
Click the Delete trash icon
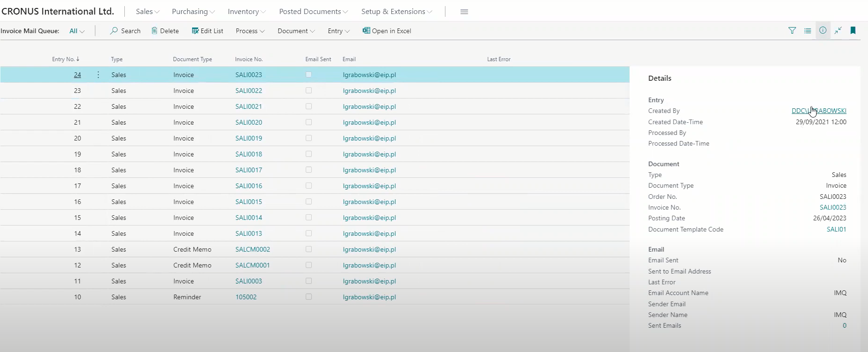pos(154,31)
